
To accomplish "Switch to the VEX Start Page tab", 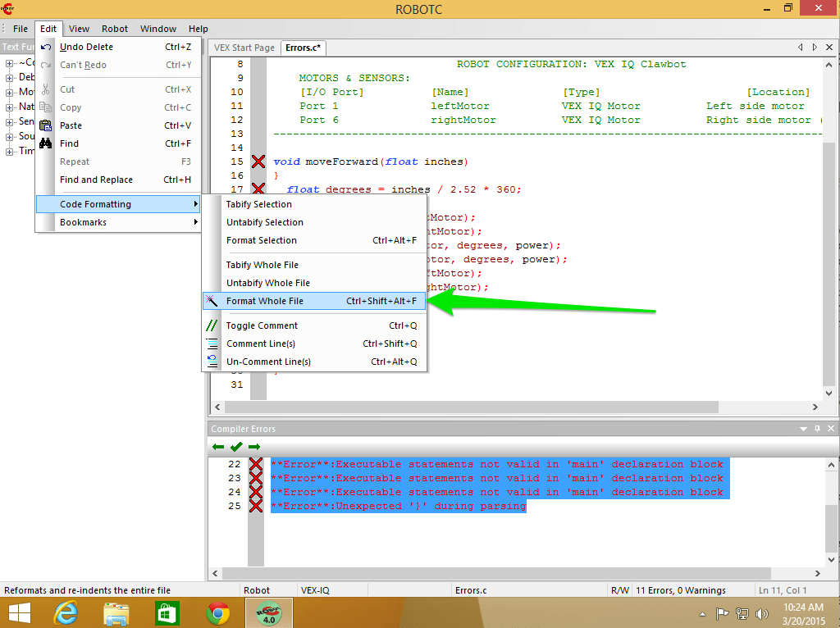I will tap(243, 48).
